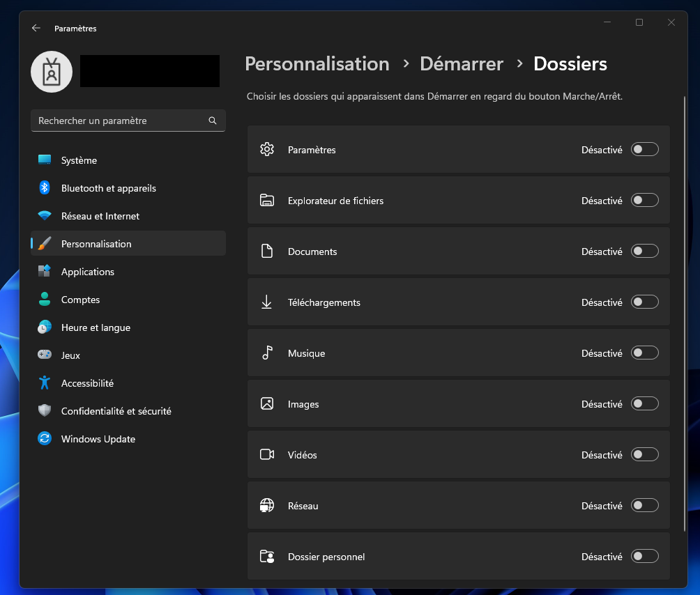
Task: Click the Vidéos camera icon
Action: coord(266,454)
